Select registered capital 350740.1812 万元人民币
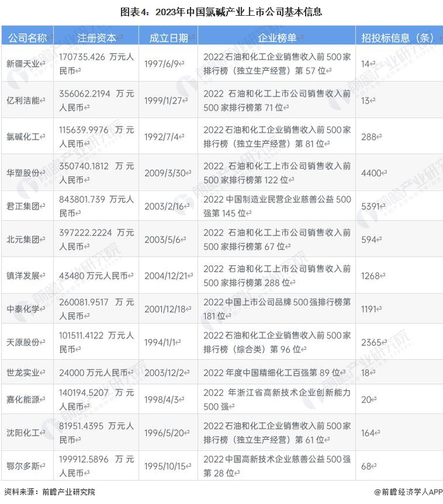443x504 pixels. click(x=96, y=173)
